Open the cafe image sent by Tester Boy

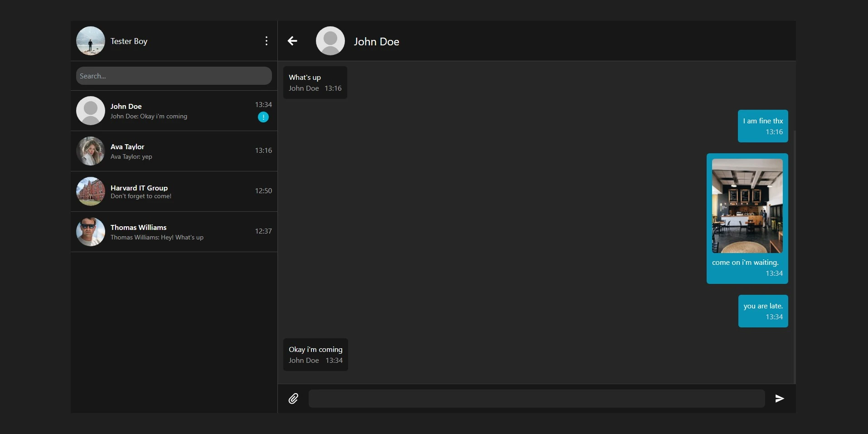point(747,205)
